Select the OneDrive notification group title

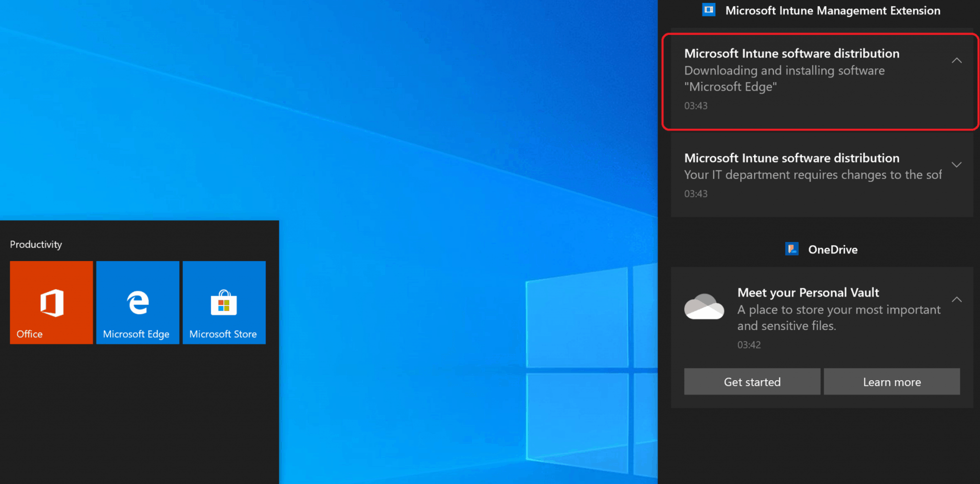pyautogui.click(x=833, y=249)
